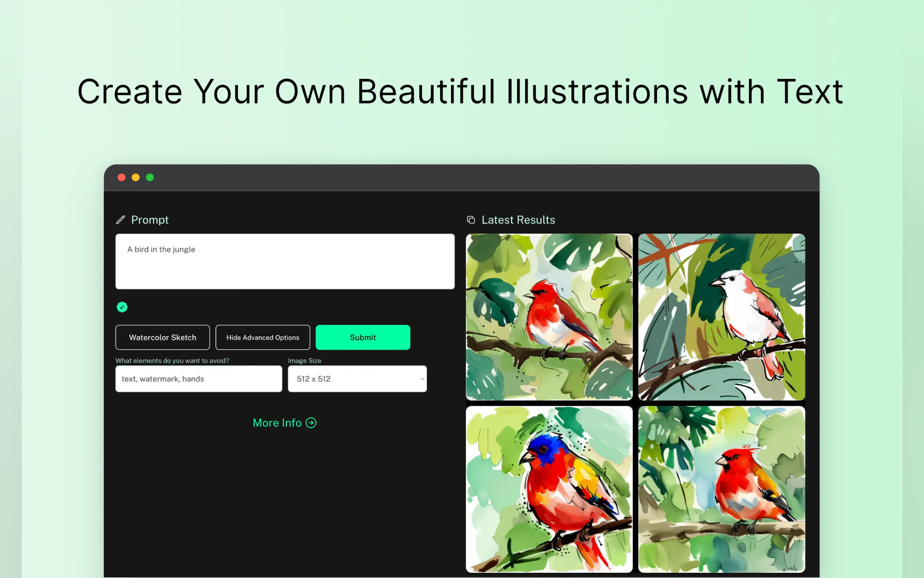Focus the elements to avoid text field

pos(199,379)
